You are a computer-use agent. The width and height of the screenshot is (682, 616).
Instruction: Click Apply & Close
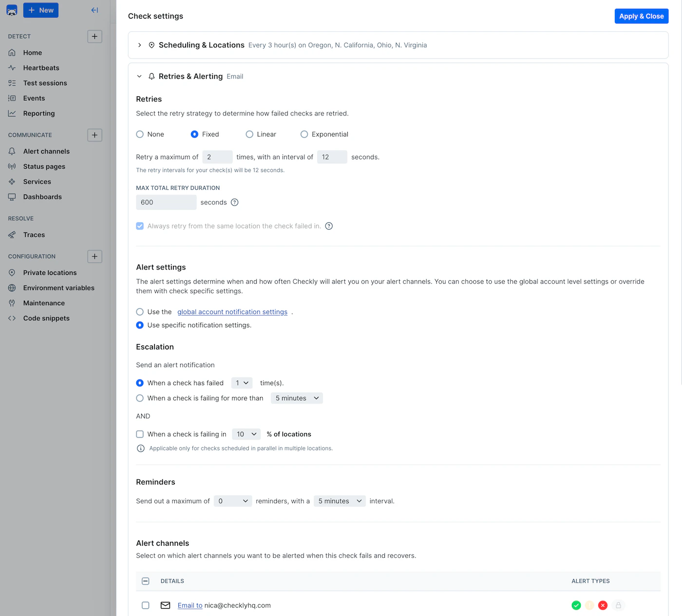tap(642, 16)
